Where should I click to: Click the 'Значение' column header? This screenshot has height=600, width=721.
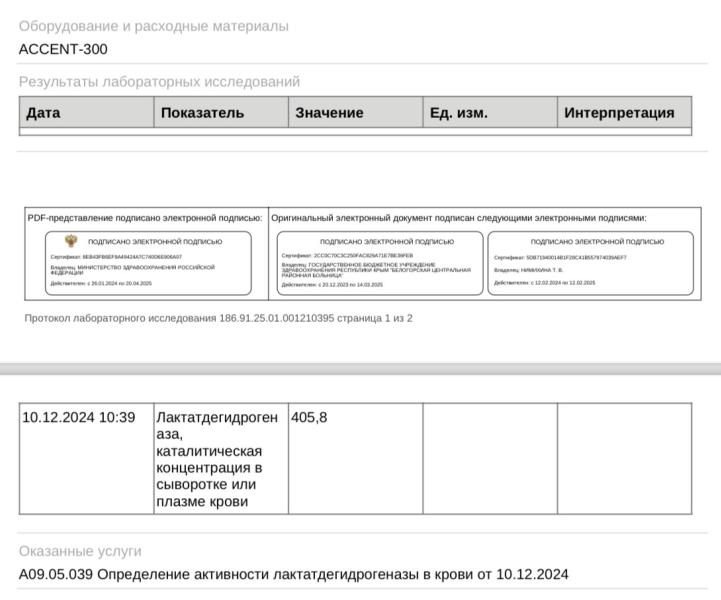pos(355,113)
